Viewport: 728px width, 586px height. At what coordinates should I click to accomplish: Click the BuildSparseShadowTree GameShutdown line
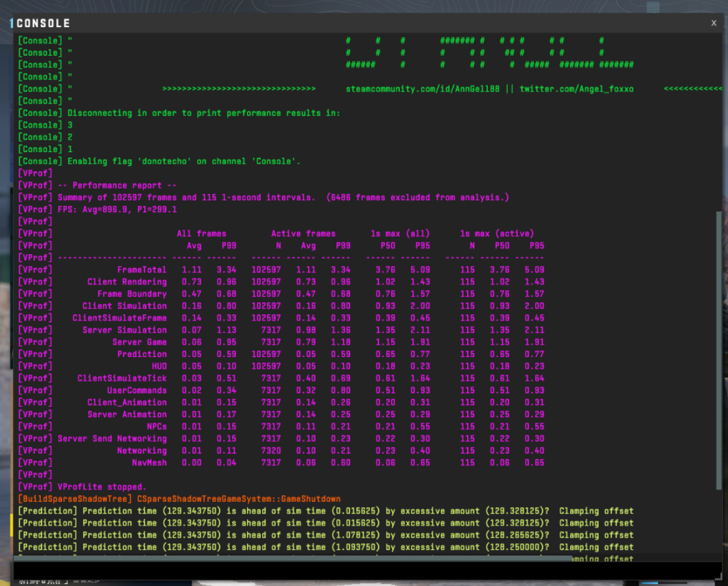pyautogui.click(x=179, y=499)
